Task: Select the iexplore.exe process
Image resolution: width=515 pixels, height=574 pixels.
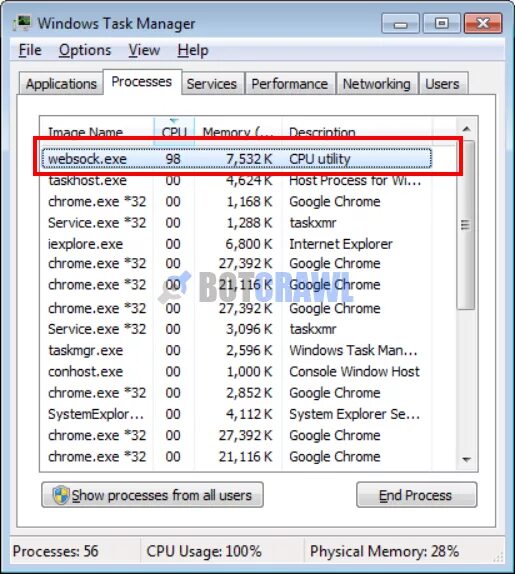Action: (236, 244)
